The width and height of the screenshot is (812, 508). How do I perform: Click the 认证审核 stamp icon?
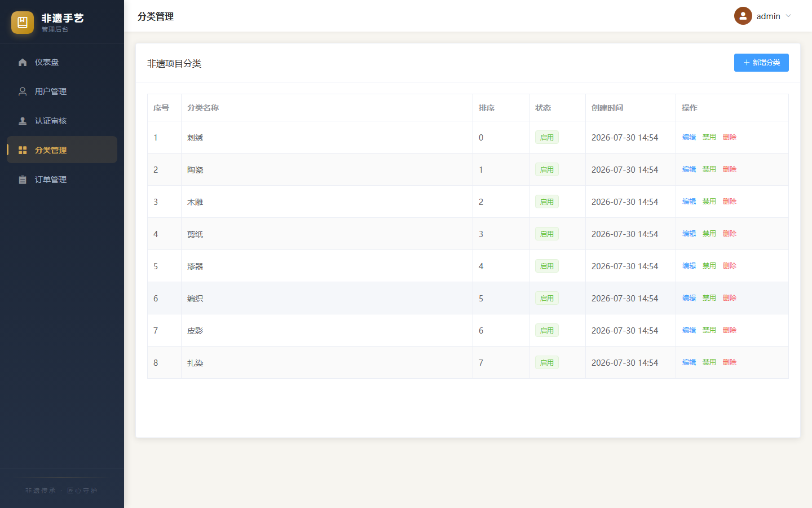pos(23,121)
